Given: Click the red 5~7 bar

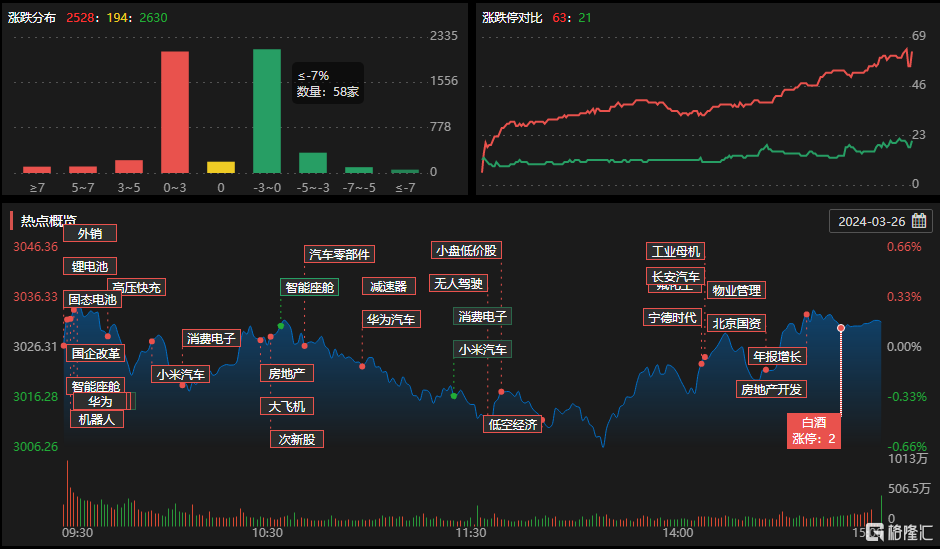Looking at the screenshot, I should point(83,170).
